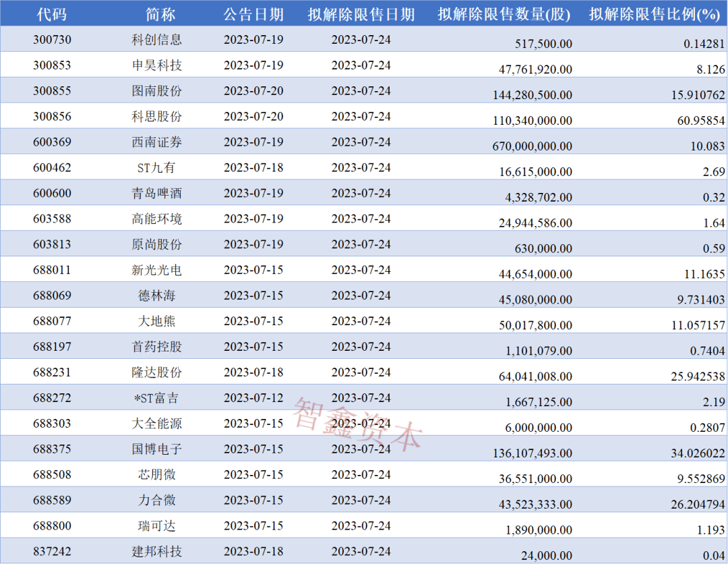Select the 国博电子 name cell

coord(156,449)
